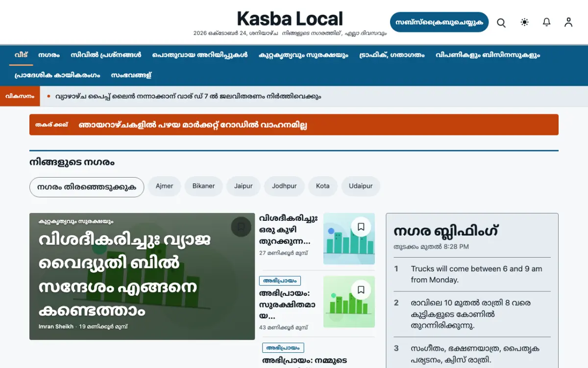Select the Ajmer city chip
The image size is (588, 368).
point(165,186)
